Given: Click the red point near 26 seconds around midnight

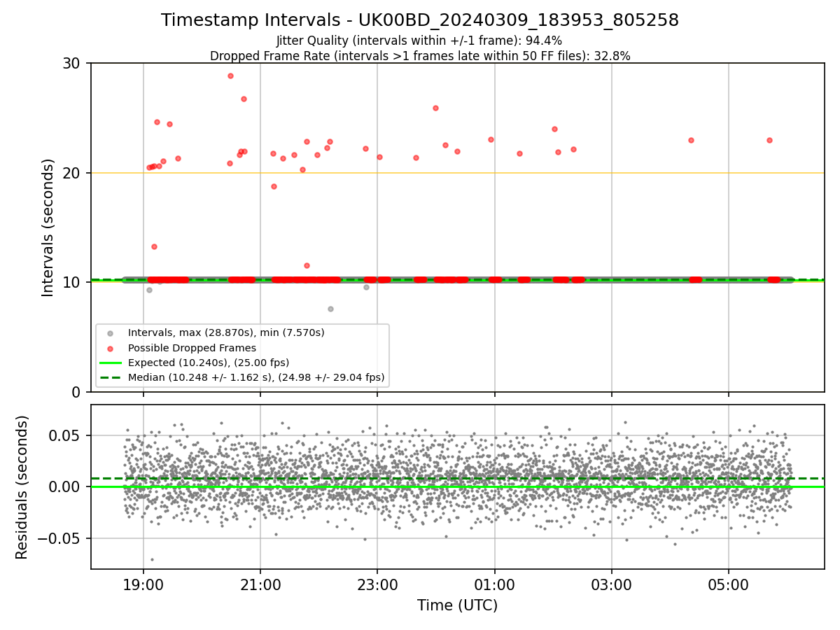Looking at the screenshot, I should 435,108.
